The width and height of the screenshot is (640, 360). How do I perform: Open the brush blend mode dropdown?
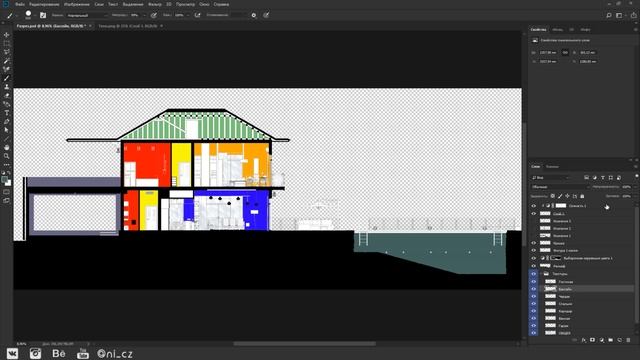(x=87, y=15)
